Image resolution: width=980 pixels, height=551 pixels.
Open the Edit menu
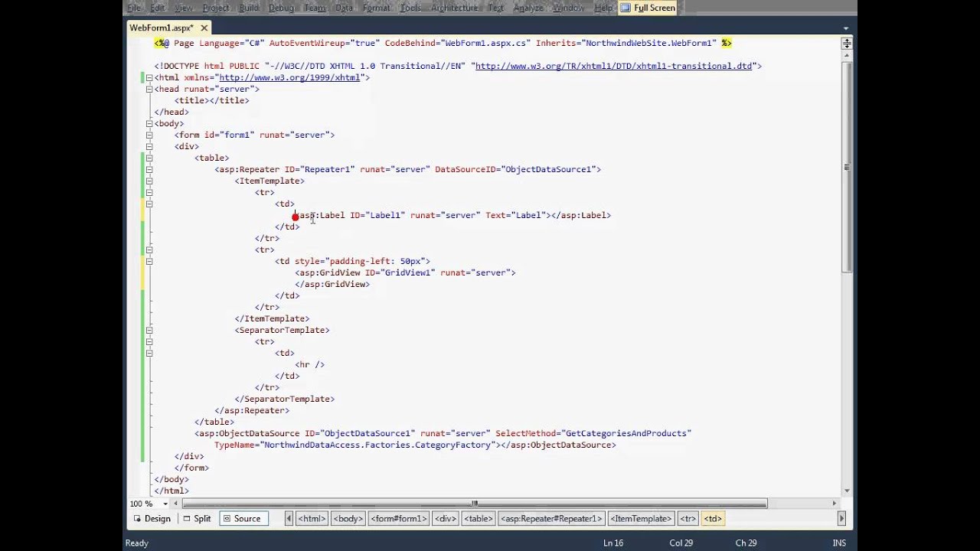click(158, 8)
